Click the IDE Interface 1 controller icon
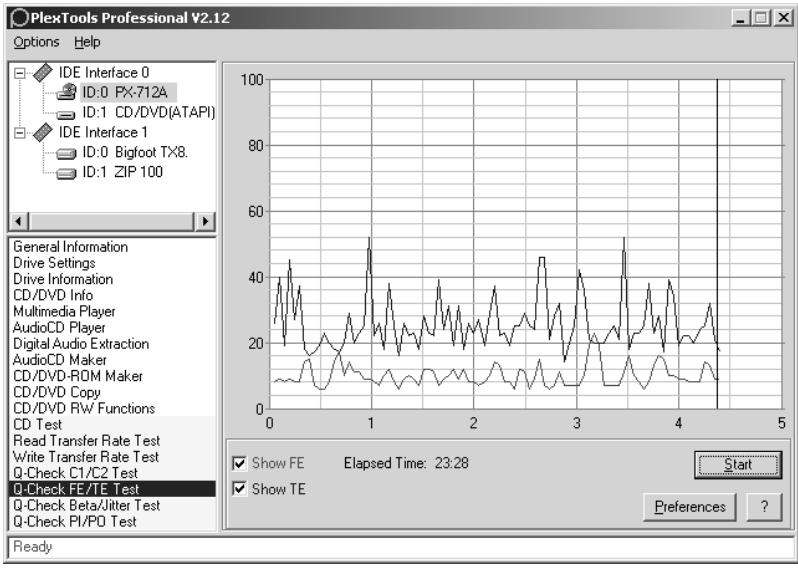The height and width of the screenshot is (568, 798). pos(43,132)
